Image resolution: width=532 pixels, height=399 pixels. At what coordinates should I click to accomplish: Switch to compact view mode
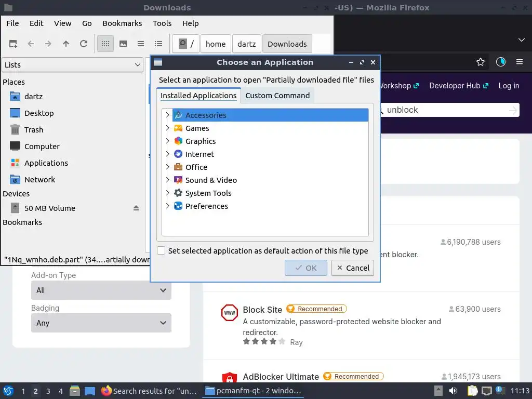click(x=141, y=44)
